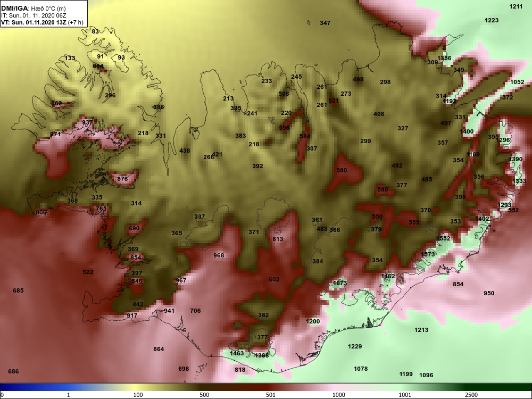Click the map value 1223
Screen dimensions: 532x399
pos(492,20)
